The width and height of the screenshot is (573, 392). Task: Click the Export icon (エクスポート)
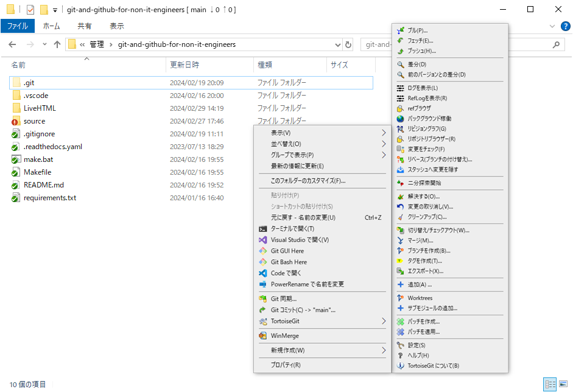[401, 271]
